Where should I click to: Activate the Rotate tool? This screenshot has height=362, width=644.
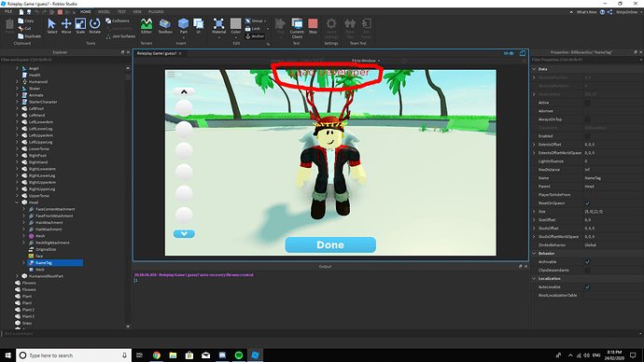(95, 26)
